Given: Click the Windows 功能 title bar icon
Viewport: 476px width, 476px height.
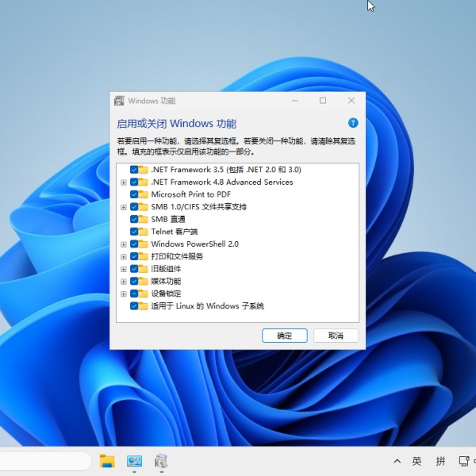Looking at the screenshot, I should [x=119, y=101].
